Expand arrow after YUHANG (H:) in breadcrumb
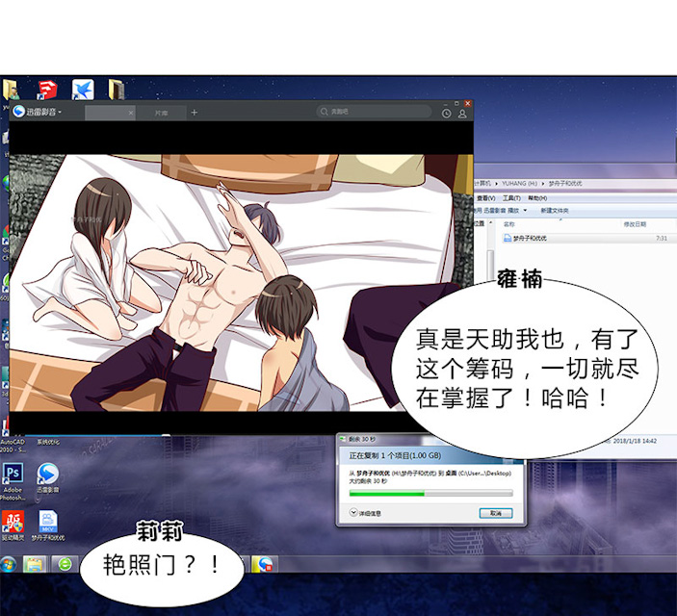677x616 pixels. tap(543, 184)
